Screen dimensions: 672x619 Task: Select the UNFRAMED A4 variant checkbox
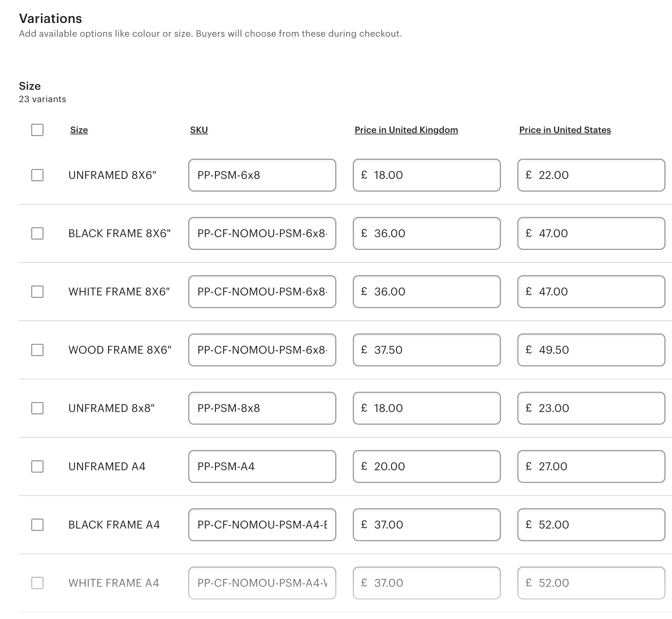coord(37,466)
